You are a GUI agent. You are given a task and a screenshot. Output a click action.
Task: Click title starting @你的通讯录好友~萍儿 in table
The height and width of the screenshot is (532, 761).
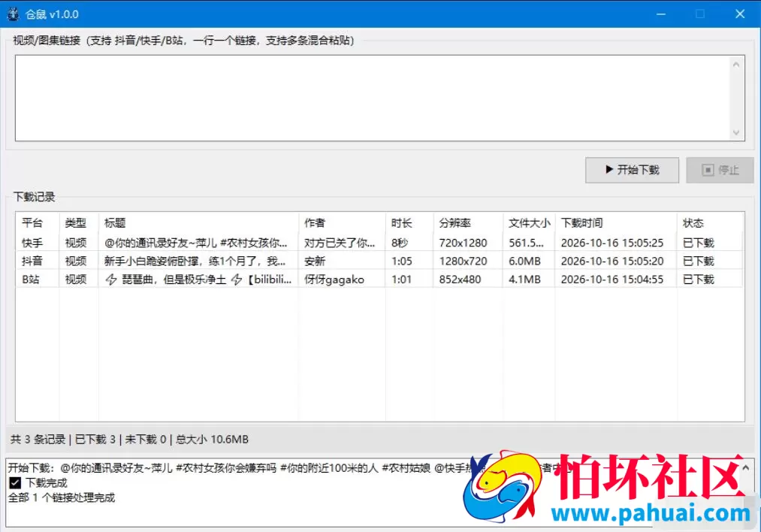(196, 243)
